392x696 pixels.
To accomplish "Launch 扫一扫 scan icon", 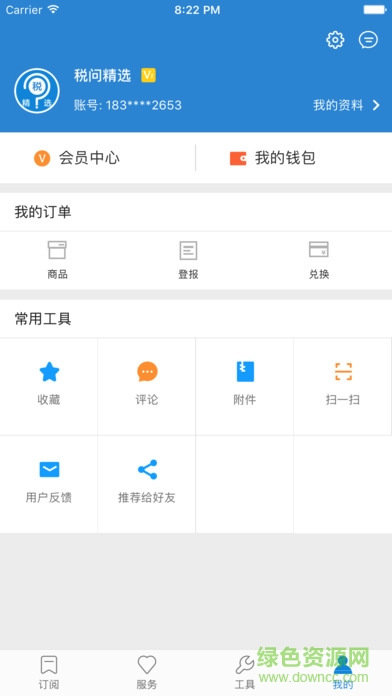I will coord(343,372).
